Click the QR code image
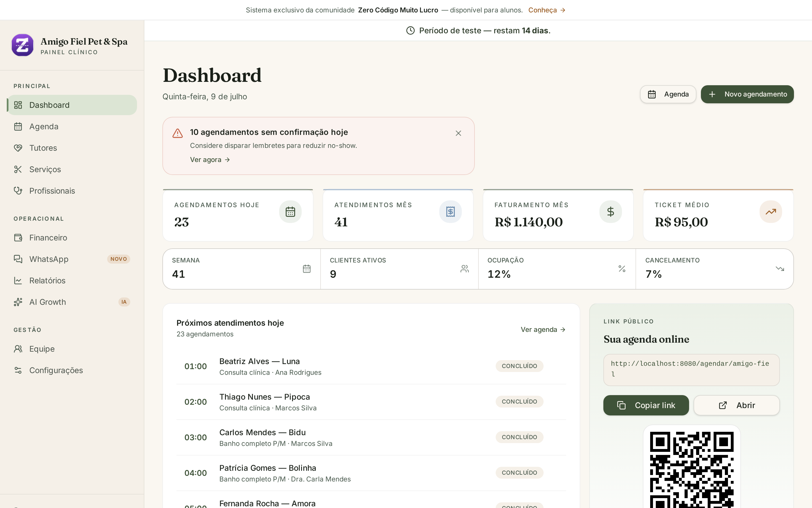 pos(692,470)
